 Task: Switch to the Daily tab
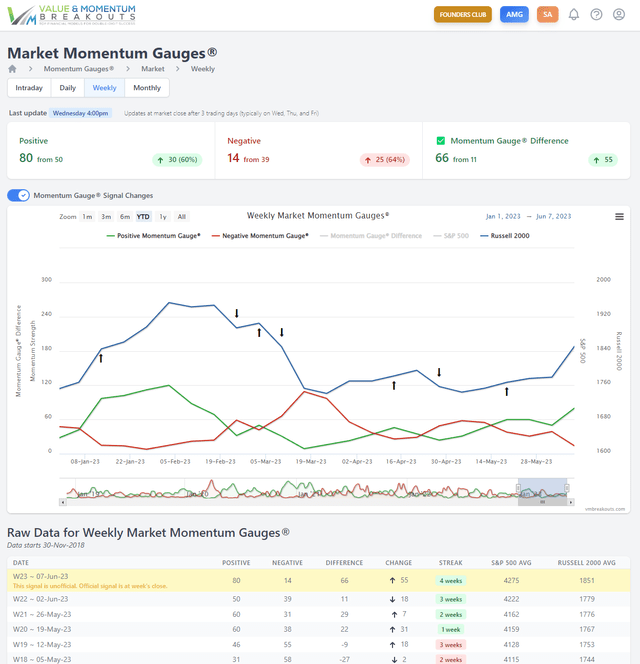pyautogui.click(x=67, y=88)
